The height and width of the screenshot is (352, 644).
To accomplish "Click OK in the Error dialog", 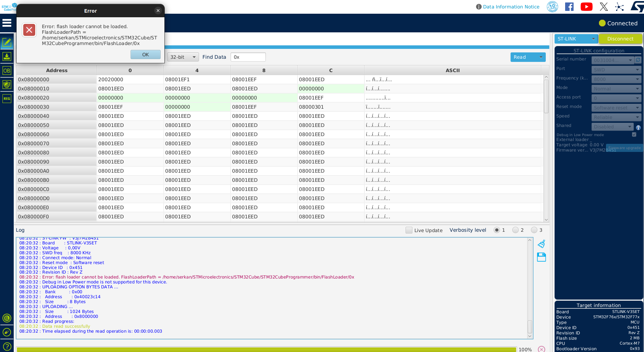I will 145,55.
